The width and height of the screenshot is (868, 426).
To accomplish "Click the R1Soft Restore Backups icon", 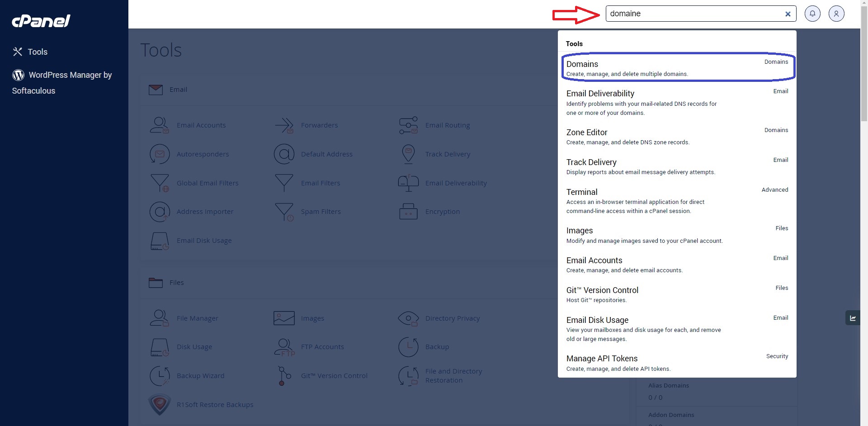I will (x=159, y=405).
